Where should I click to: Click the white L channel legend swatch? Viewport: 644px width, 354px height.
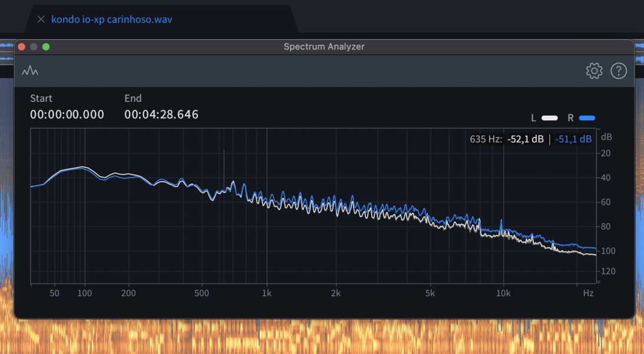point(550,118)
